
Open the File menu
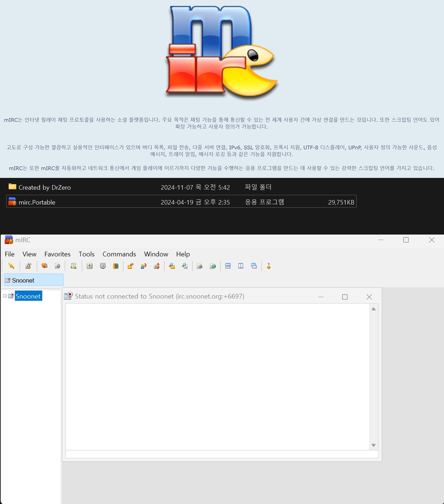click(10, 254)
